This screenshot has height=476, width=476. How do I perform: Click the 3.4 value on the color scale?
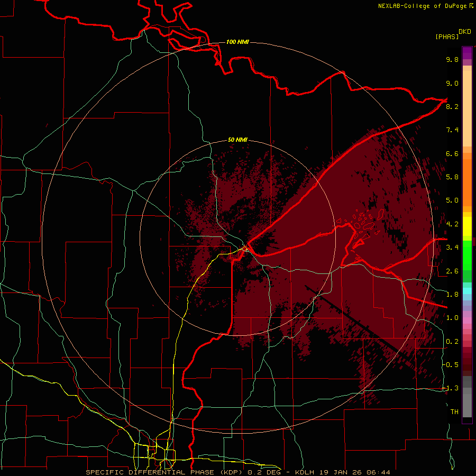click(452, 248)
